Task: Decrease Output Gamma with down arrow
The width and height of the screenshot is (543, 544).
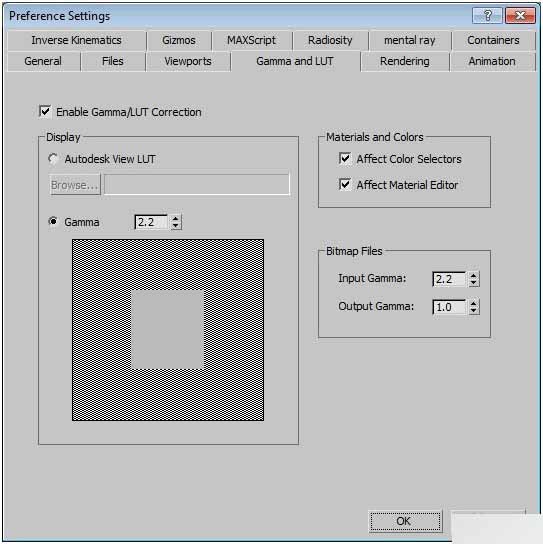Action: click(x=474, y=311)
